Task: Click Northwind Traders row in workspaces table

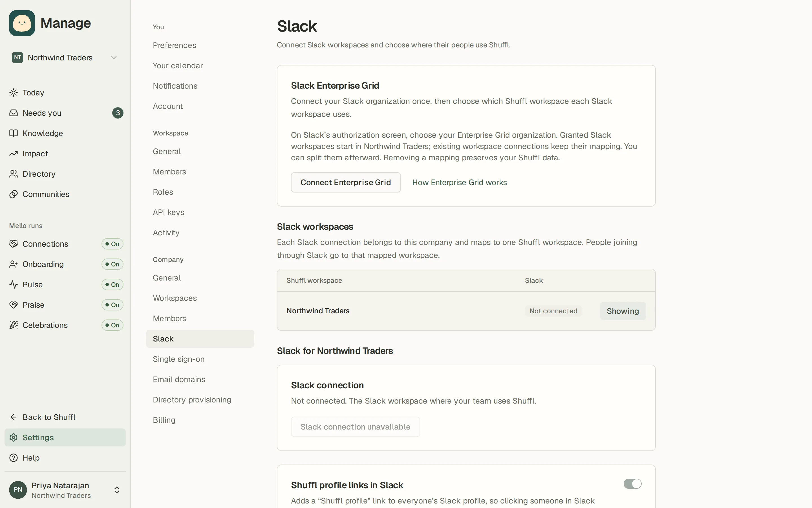Action: (466, 311)
